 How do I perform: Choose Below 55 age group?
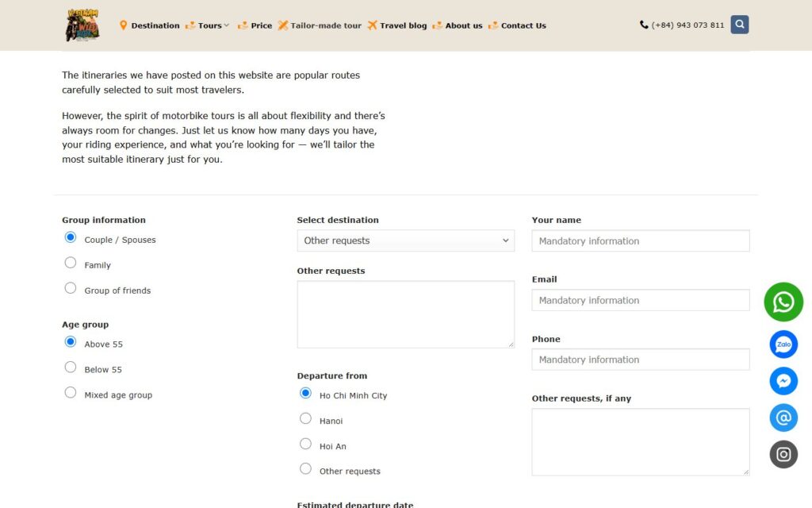(71, 368)
